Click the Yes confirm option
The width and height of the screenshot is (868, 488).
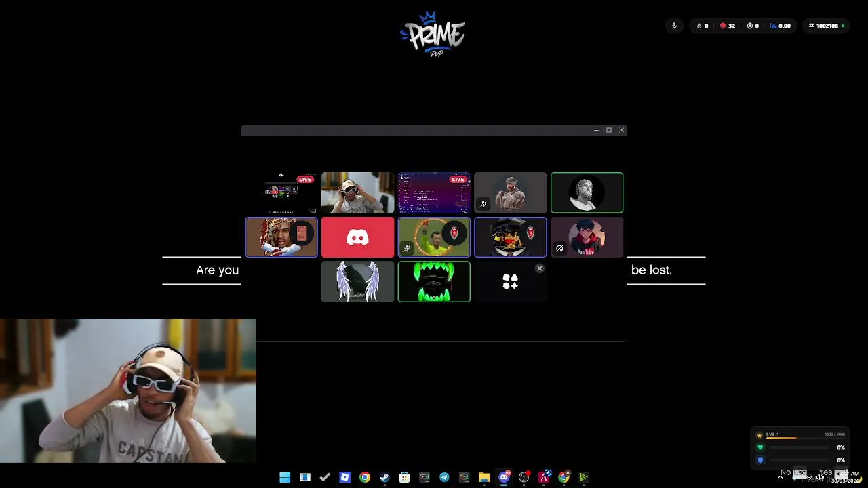[833, 472]
